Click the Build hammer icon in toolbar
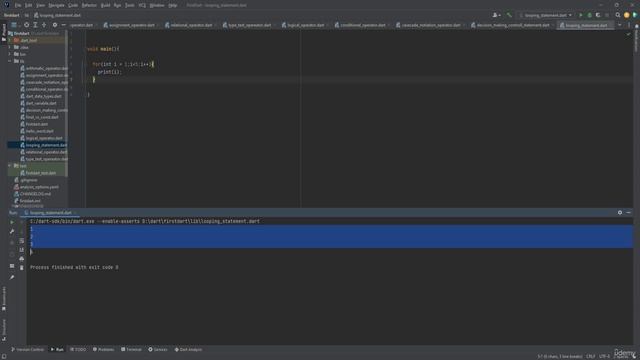640x360 pixels. 509,15
